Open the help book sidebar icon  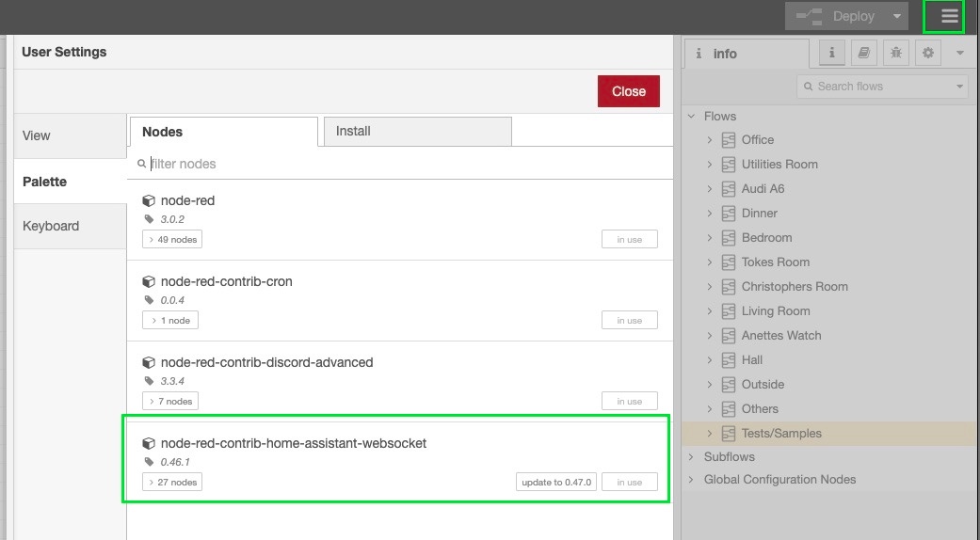(x=863, y=54)
